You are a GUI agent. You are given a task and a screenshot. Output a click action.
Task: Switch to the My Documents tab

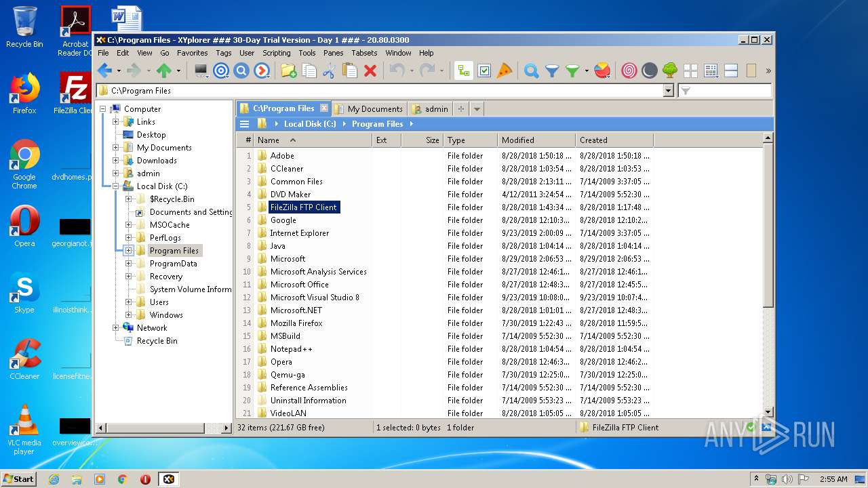point(369,108)
